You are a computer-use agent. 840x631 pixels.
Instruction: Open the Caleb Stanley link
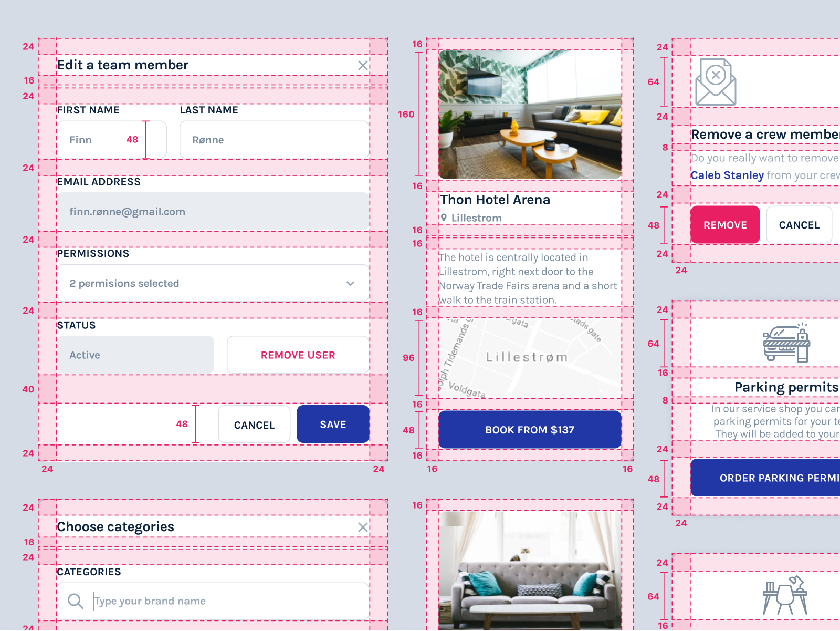click(728, 175)
